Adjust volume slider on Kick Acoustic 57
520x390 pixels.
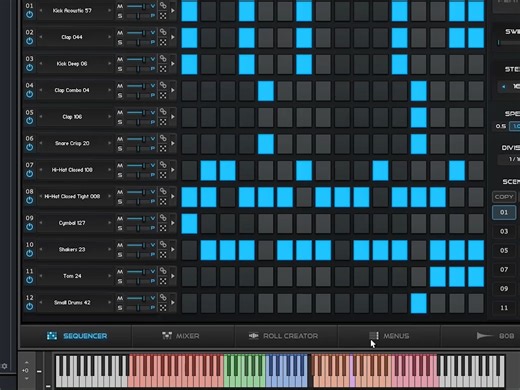(137, 6)
